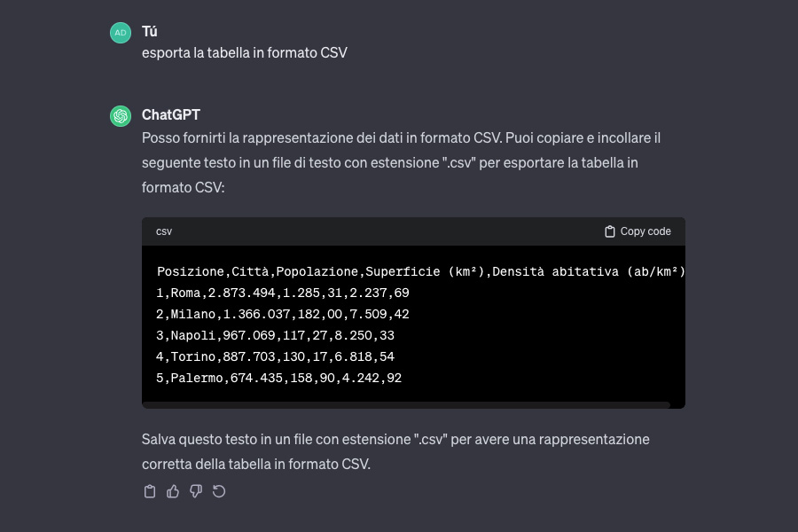Give the response a thumbs down
The image size is (798, 532).
click(x=196, y=491)
